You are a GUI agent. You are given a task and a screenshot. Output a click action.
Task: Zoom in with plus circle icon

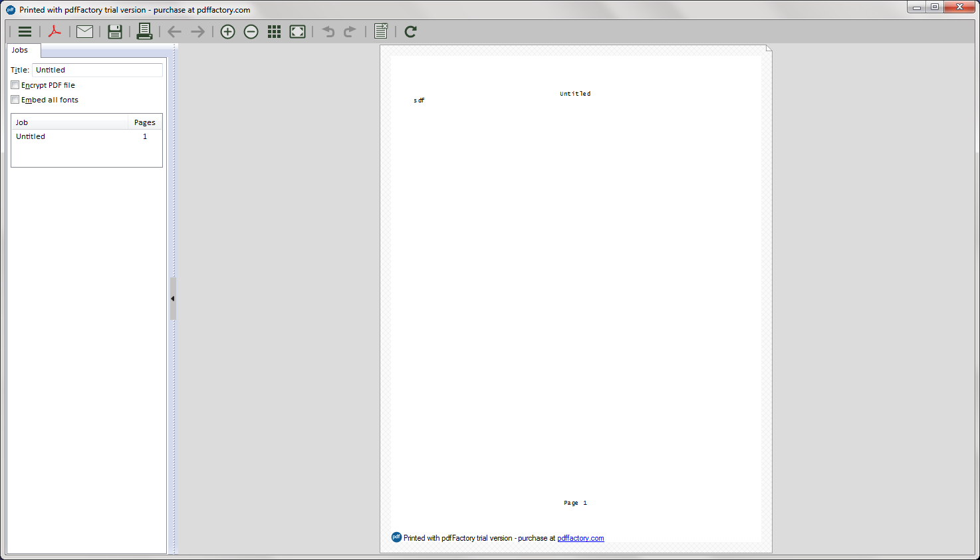(x=227, y=31)
